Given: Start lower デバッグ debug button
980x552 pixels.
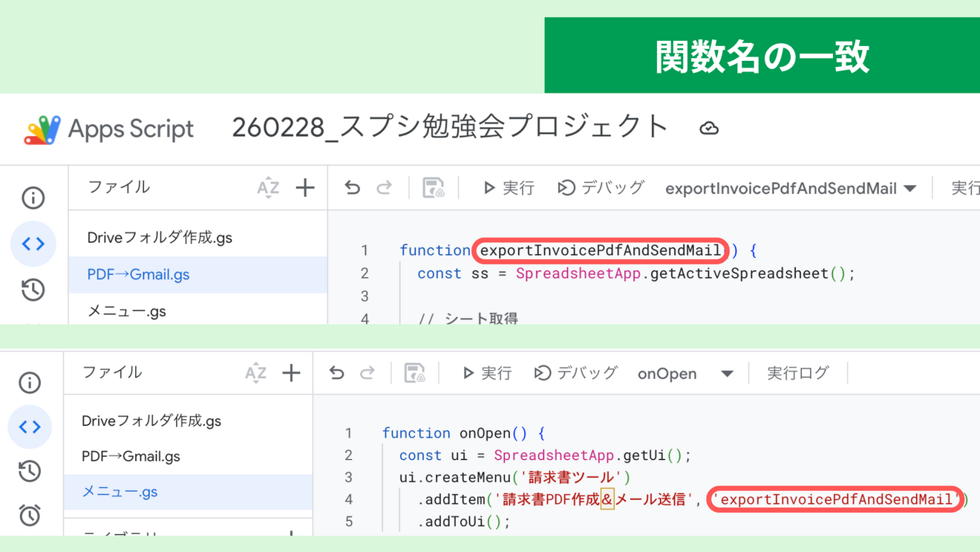Looking at the screenshot, I should pos(575,373).
